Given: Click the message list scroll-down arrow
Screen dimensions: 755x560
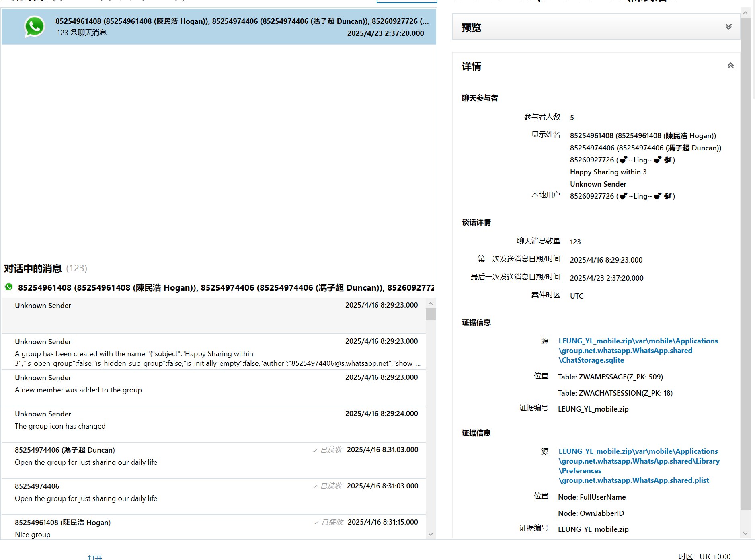Looking at the screenshot, I should point(431,534).
